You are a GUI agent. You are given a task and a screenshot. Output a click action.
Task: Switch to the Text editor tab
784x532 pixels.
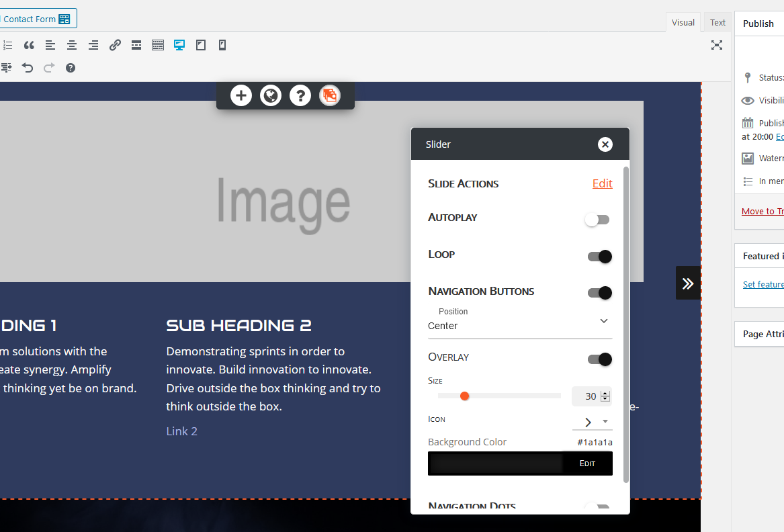click(717, 23)
